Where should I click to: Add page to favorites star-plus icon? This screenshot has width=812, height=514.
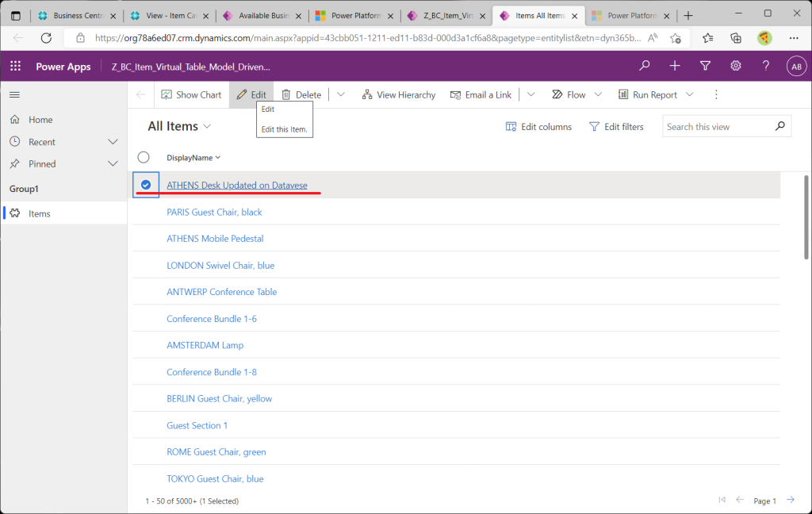point(676,38)
